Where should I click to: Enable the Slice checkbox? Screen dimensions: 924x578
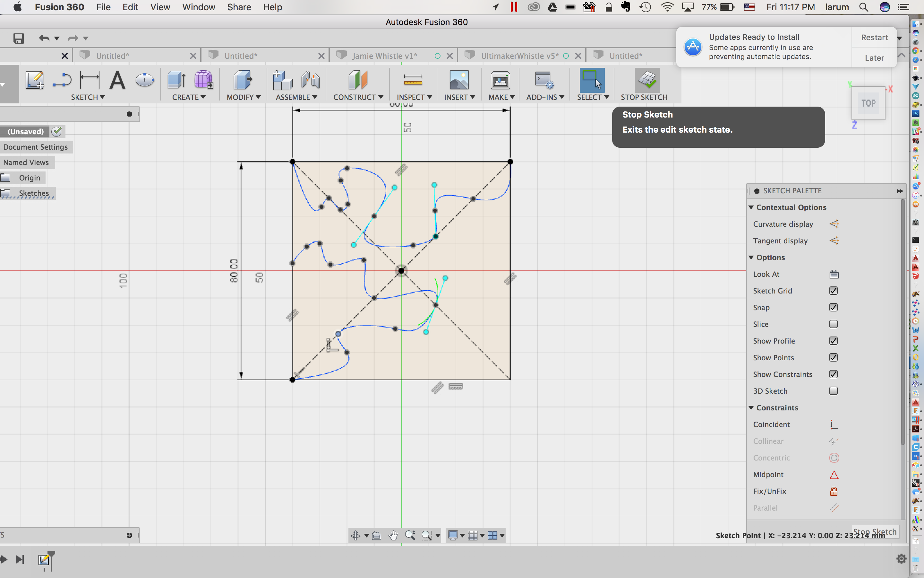click(834, 324)
